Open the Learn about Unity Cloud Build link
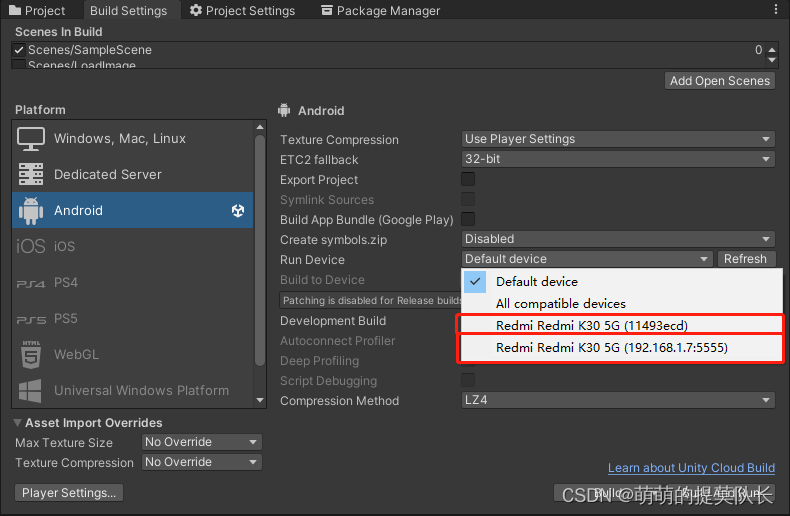The width and height of the screenshot is (790, 516). point(691,468)
